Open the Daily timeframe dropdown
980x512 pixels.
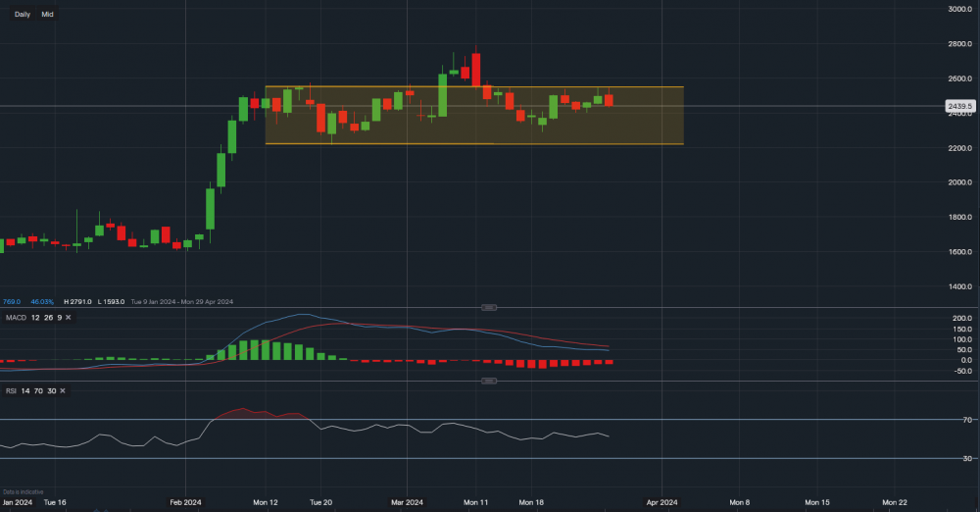[22, 15]
